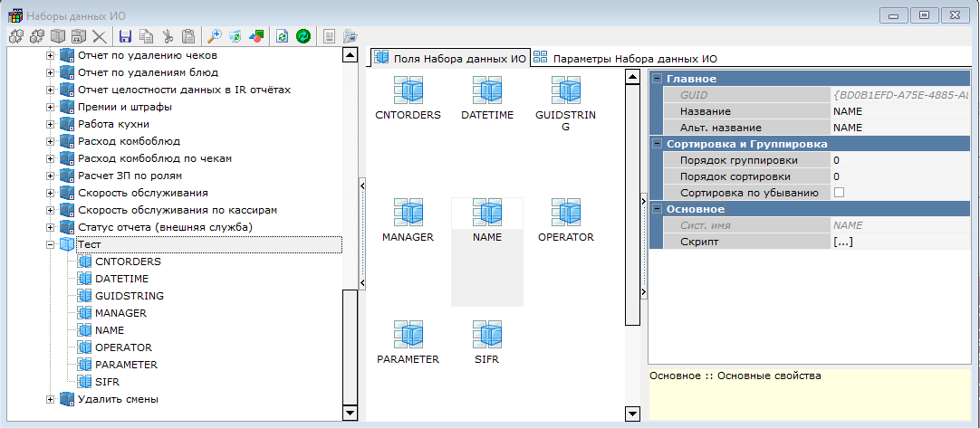Open the Скрипт [...] editor value
Screen dimensions: 980x428
[843, 242]
